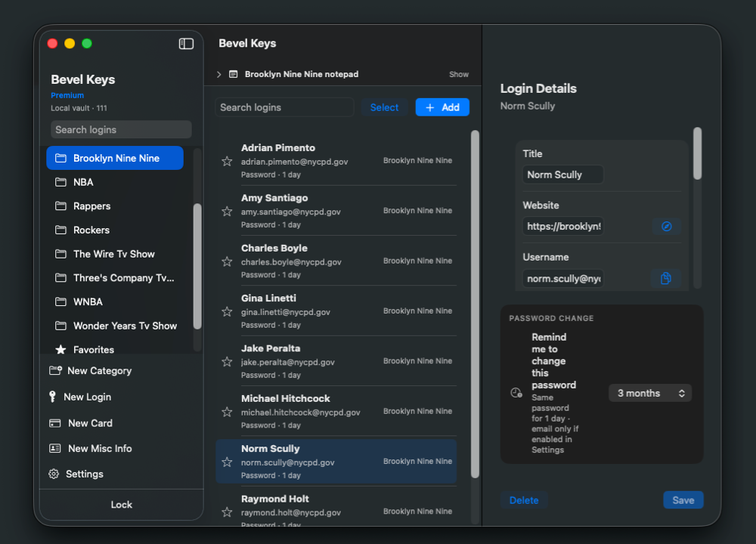Select the WNBA category
756x544 pixels.
pyautogui.click(x=115, y=301)
